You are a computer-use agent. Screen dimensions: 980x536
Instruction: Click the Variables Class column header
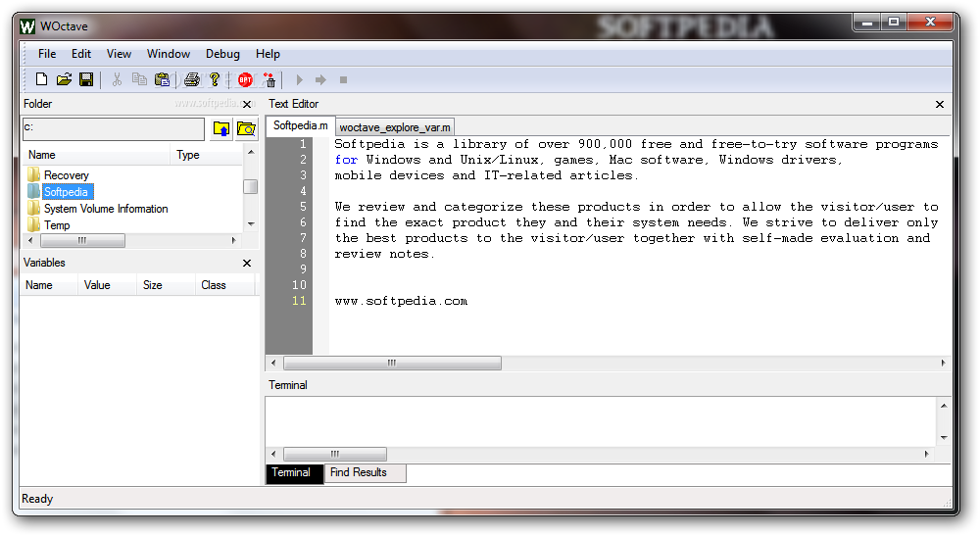[x=225, y=285]
